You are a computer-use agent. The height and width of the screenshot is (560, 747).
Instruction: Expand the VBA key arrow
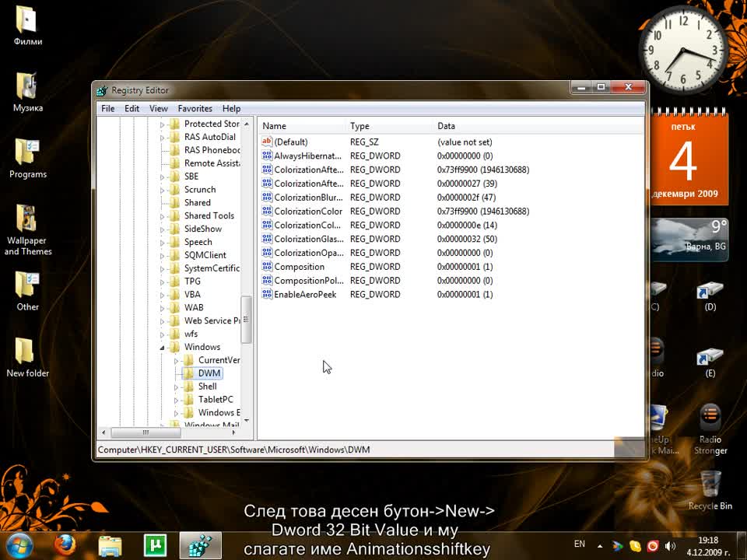[162, 296]
